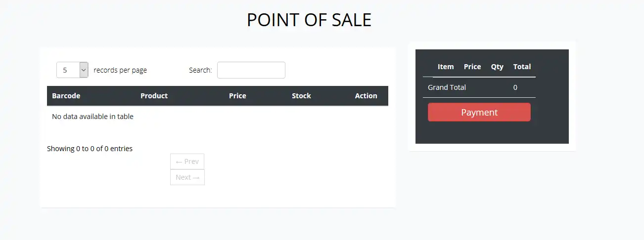The image size is (644, 240).
Task: Sort by the Stock column header
Action: pyautogui.click(x=301, y=96)
